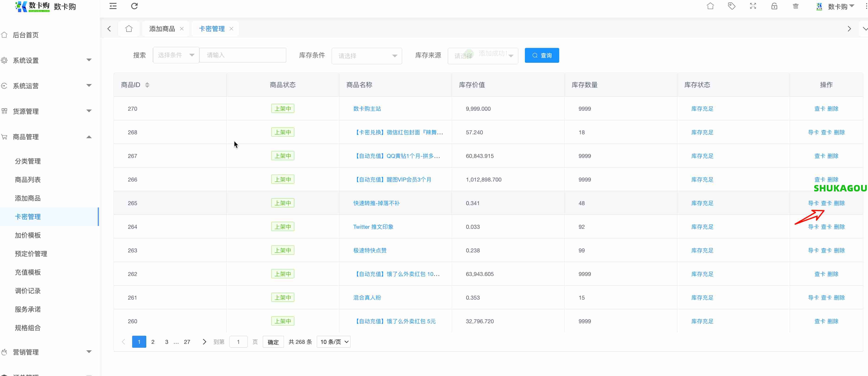Refresh the page with the reload icon

click(134, 6)
